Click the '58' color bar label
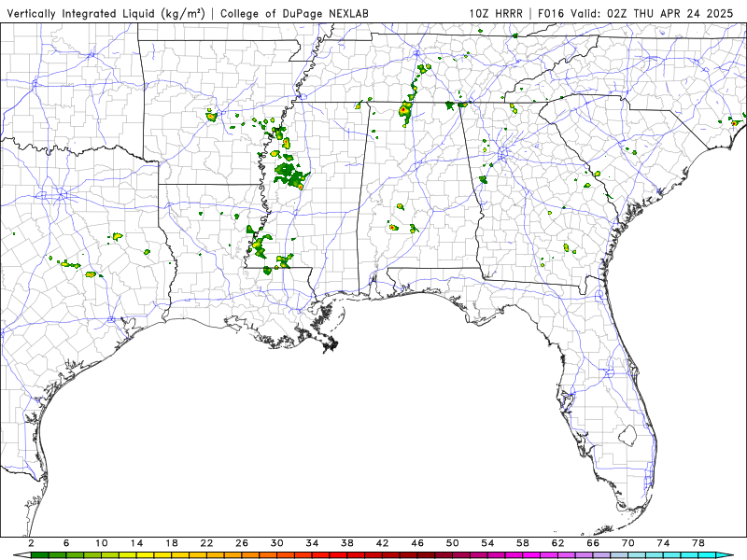This screenshot has height=560, width=747. click(x=523, y=543)
